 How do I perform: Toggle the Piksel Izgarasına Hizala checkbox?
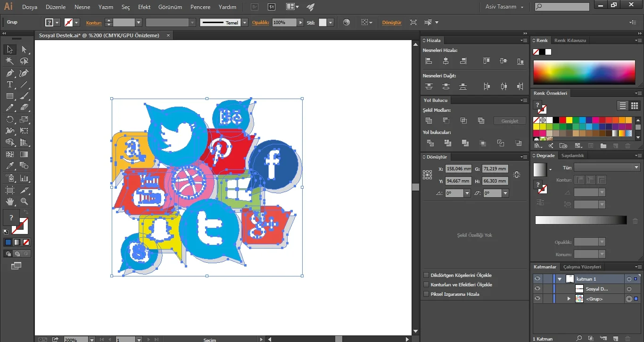click(426, 294)
